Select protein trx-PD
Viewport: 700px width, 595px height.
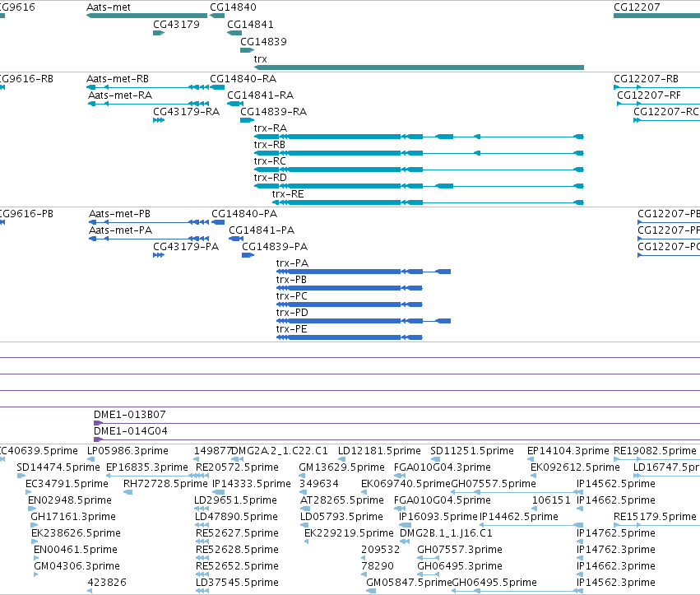[364, 321]
